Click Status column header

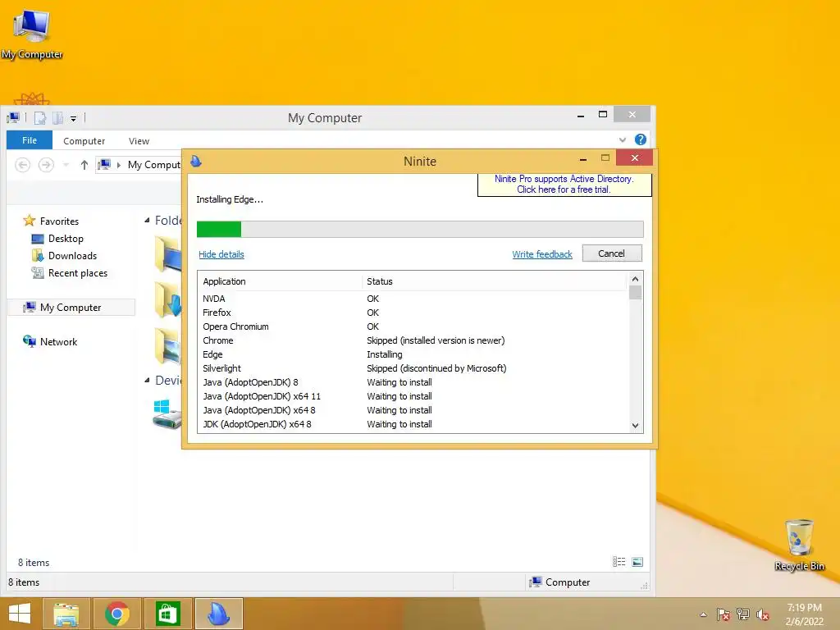[494, 281]
